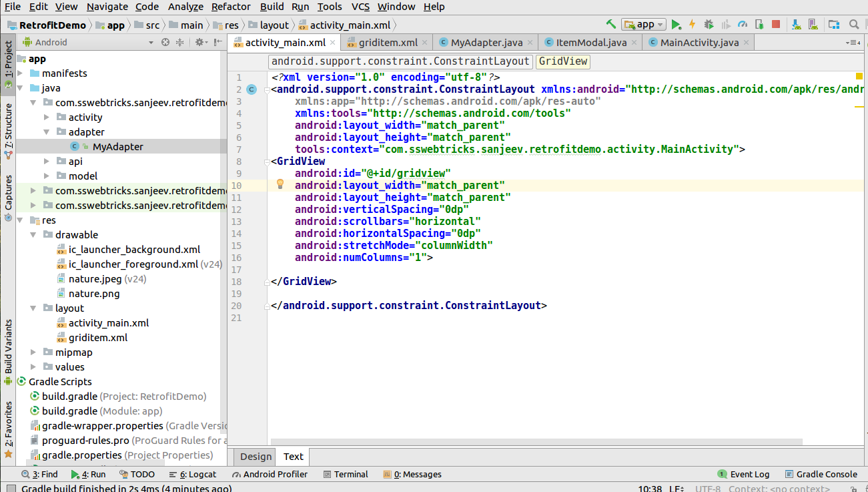Switch to the ItemModal.java tab
868x492 pixels.
click(x=591, y=42)
